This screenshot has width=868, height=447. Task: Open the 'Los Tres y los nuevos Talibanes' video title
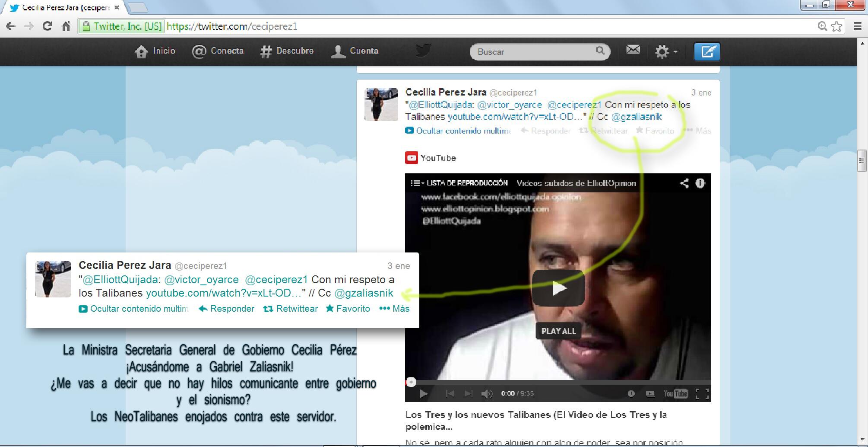(x=536, y=421)
